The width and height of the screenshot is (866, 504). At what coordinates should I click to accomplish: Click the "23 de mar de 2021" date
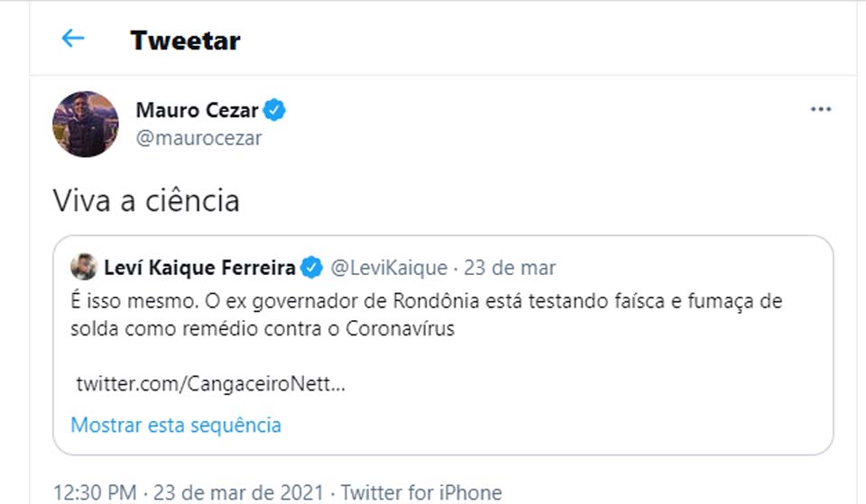pyautogui.click(x=239, y=493)
